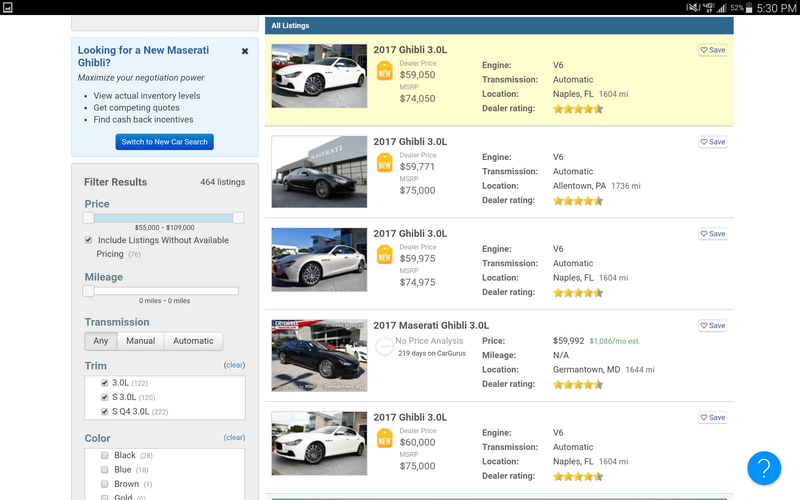Click View actual inventory levels bullet

147,96
